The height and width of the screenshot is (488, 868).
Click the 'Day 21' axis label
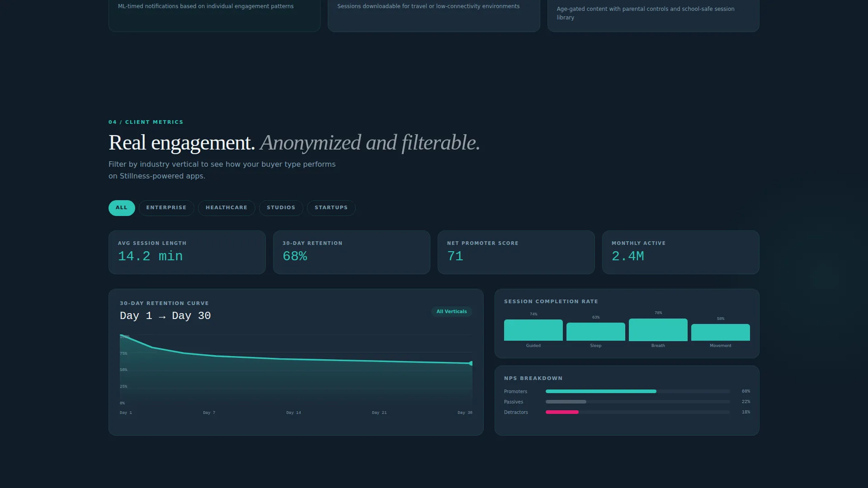[x=379, y=413]
